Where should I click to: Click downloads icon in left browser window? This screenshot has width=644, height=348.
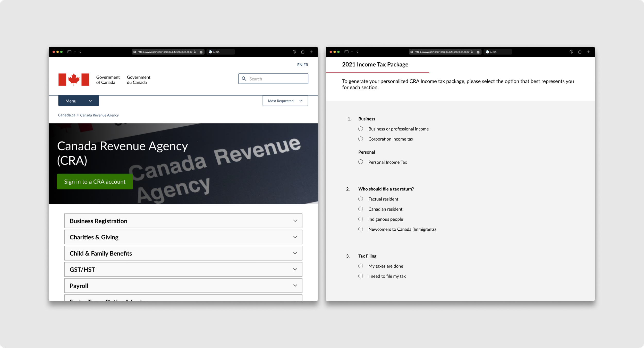point(294,52)
